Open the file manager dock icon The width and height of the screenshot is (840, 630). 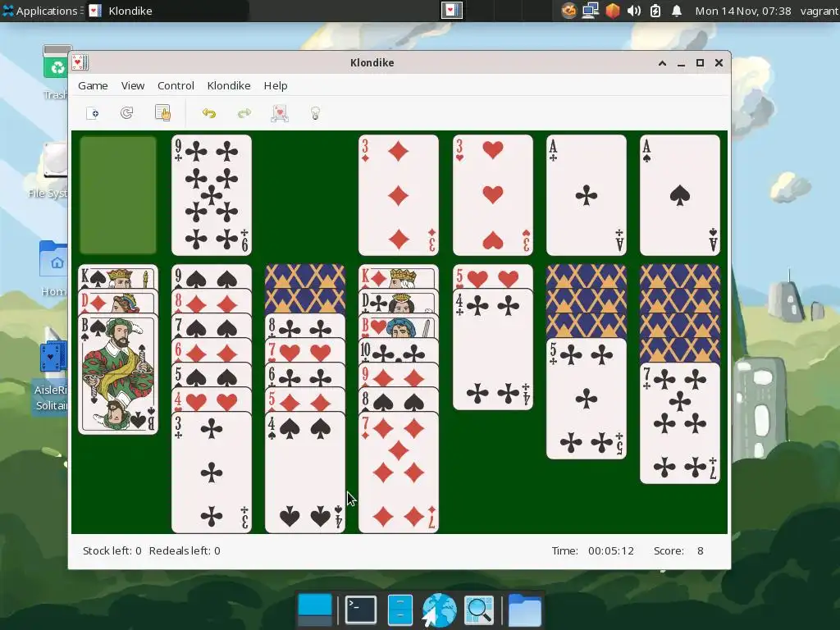(399, 609)
